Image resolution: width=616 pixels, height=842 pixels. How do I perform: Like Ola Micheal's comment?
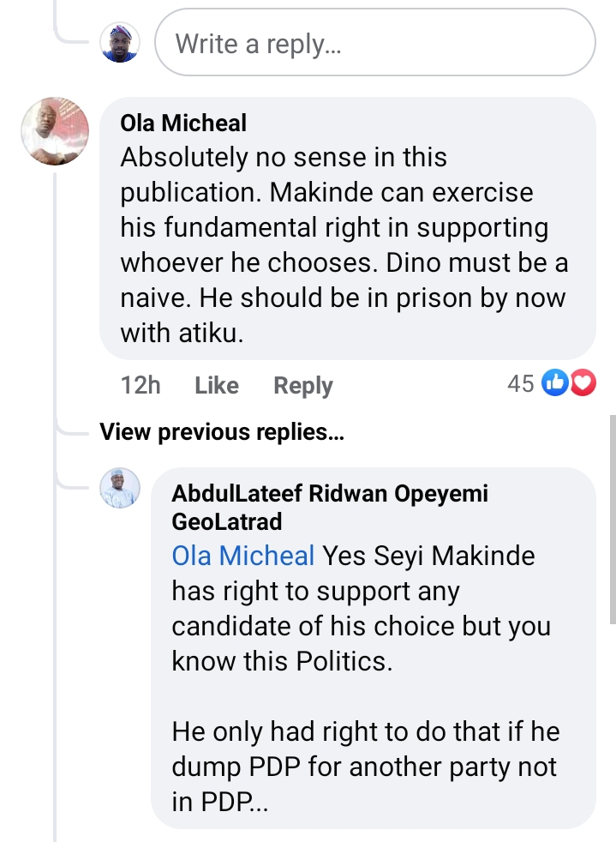[x=216, y=386]
